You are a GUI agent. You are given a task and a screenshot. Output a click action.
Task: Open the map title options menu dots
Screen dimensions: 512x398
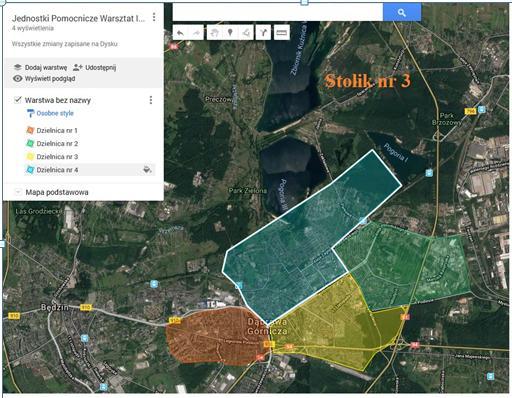(x=154, y=17)
